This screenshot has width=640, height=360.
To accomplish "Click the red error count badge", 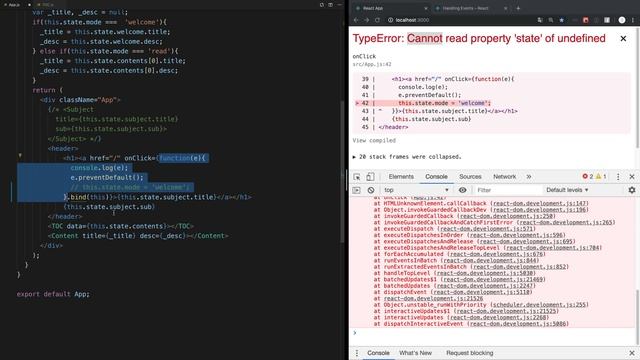I will point(588,176).
